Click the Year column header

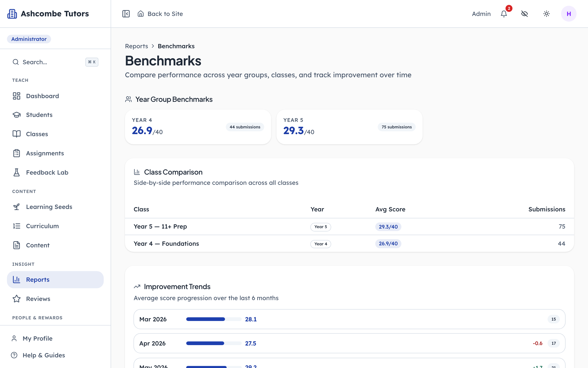tap(317, 209)
